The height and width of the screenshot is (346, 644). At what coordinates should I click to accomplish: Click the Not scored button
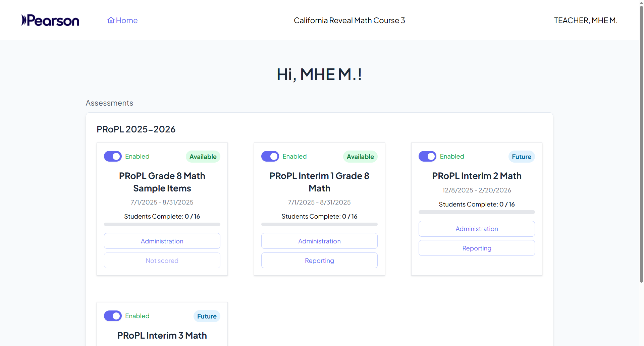(162, 261)
